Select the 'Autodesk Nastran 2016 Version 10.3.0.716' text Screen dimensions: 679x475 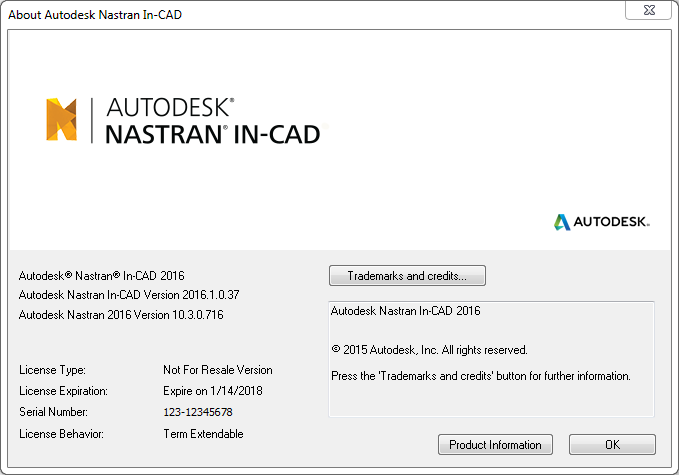click(121, 315)
